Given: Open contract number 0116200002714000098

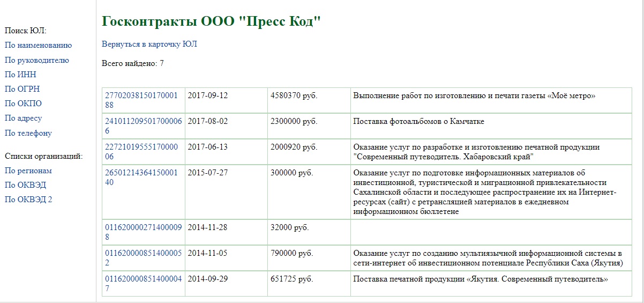Looking at the screenshot, I should 143,227.
